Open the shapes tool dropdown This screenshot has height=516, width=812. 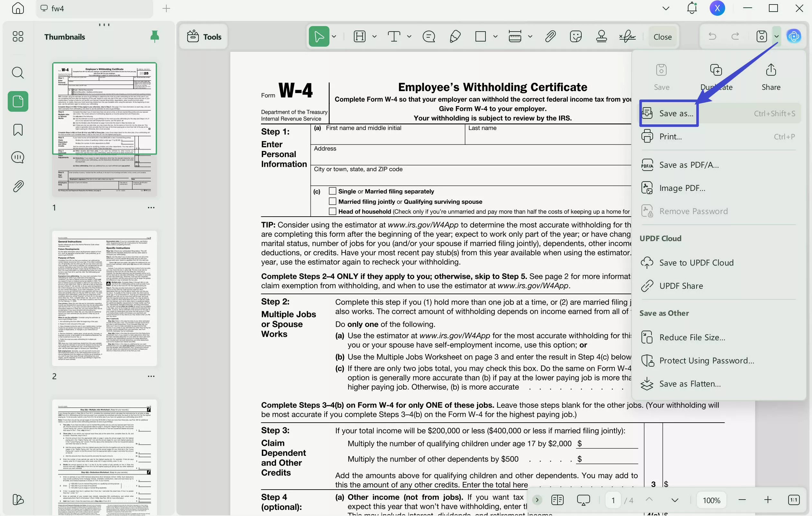coord(495,36)
